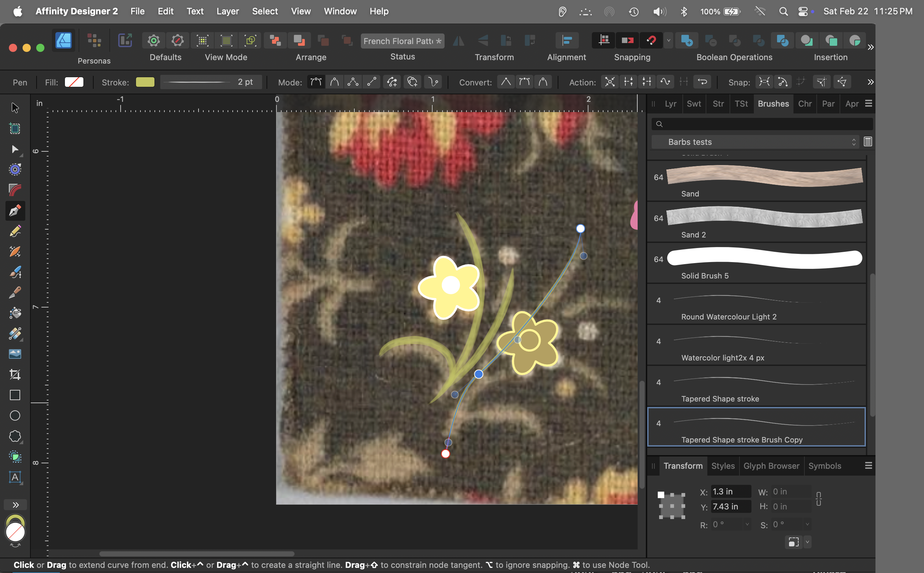Viewport: 924px width, 573px height.
Task: Toggle Align to nodes of selected curves
Action: click(764, 82)
